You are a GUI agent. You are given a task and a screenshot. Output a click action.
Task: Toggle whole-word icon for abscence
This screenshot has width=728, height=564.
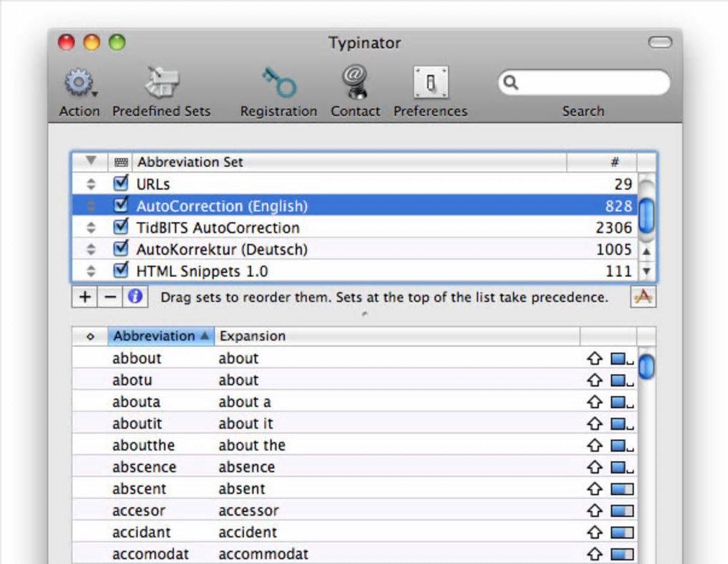[x=622, y=468]
